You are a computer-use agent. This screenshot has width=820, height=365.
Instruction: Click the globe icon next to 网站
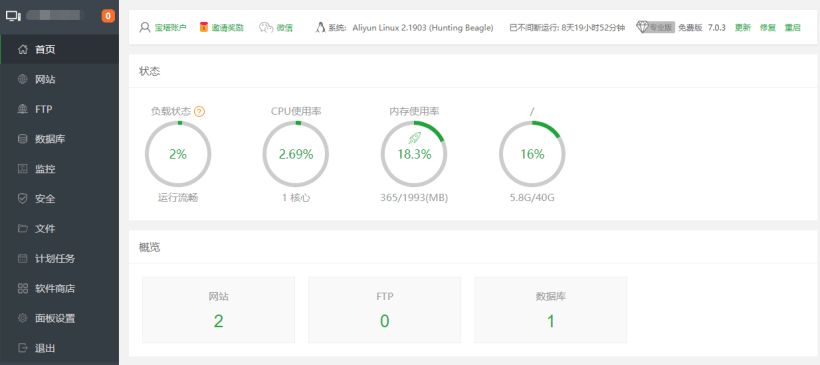pos(22,79)
